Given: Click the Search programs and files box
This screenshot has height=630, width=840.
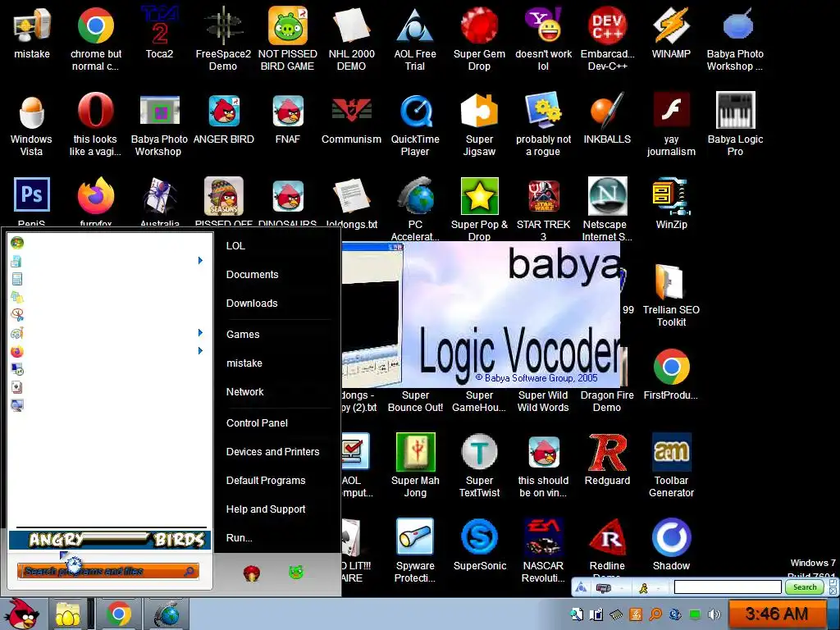Looking at the screenshot, I should (107, 571).
